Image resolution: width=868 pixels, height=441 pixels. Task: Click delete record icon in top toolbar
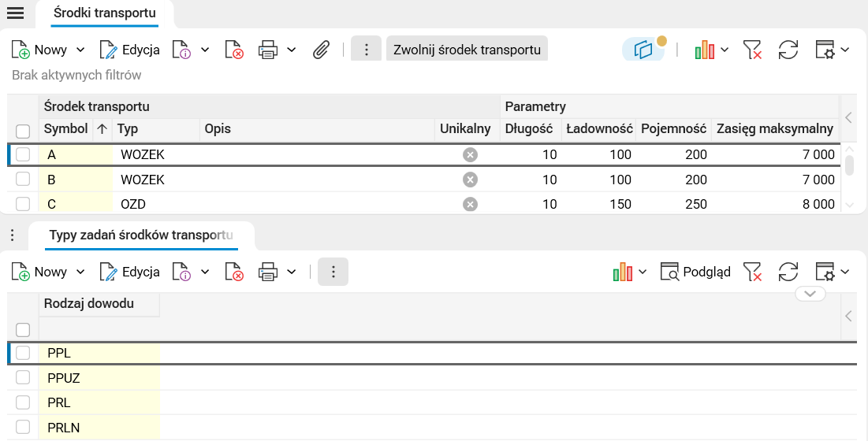(234, 50)
